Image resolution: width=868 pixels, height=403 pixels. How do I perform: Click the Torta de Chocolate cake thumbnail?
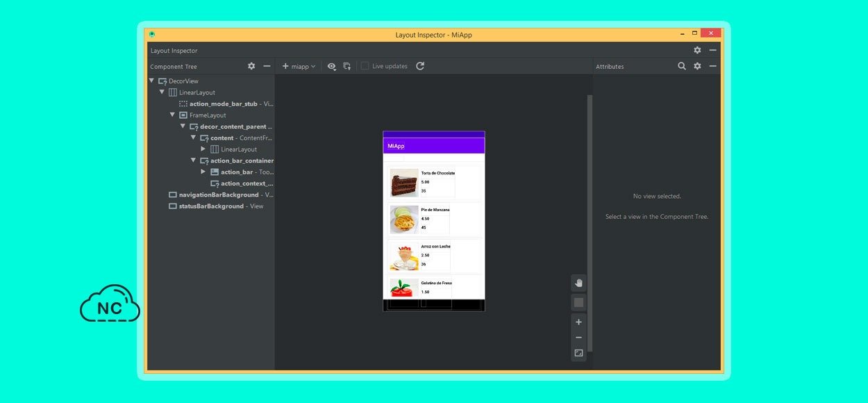(403, 183)
